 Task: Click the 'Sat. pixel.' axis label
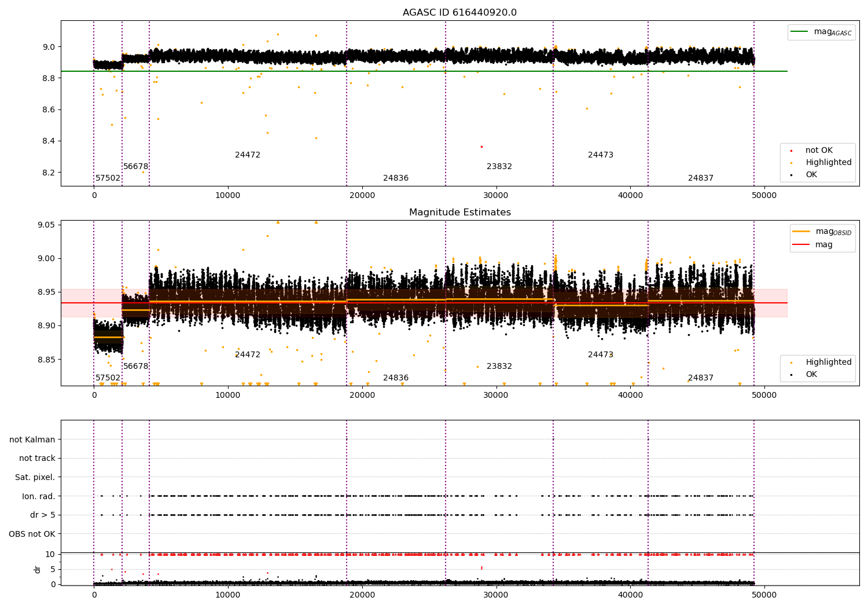pos(35,477)
